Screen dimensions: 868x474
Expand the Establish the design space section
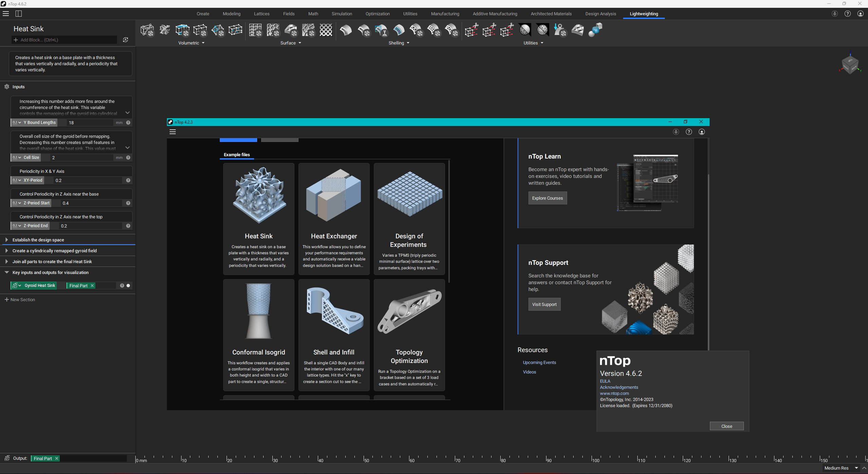pos(7,240)
